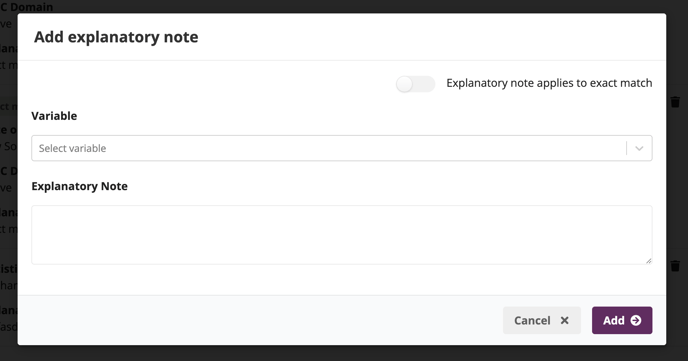
Task: Click the 'C Domain' text behind dialog
Action: tap(26, 7)
